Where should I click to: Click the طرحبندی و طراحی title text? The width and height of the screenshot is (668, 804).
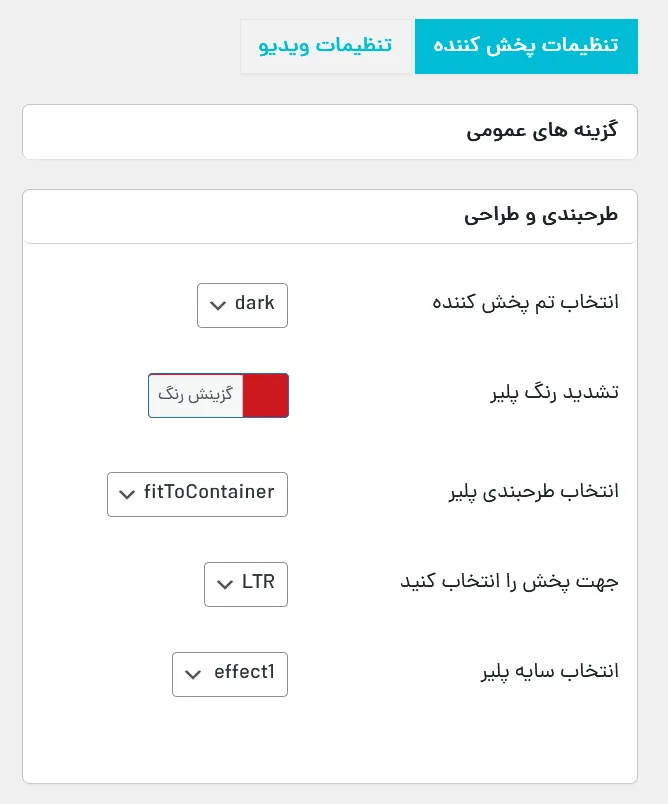click(x=541, y=216)
